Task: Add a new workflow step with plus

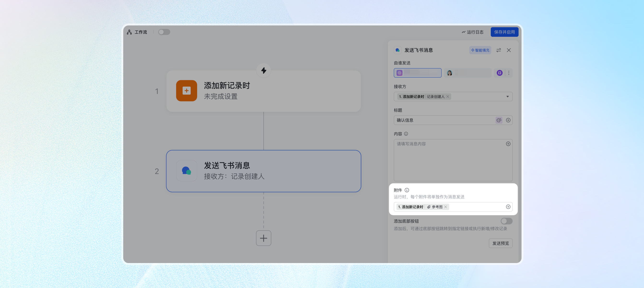Action: click(263, 238)
